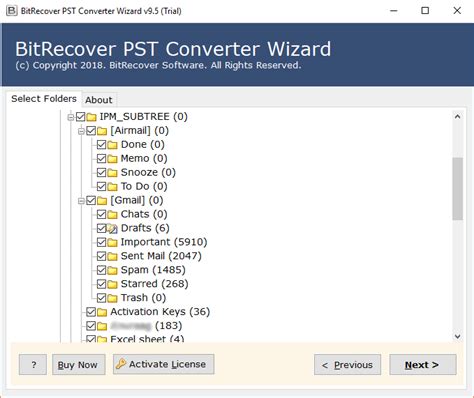Click the scrollbar up arrow
This screenshot has height=398, width=474.
pyautogui.click(x=457, y=117)
